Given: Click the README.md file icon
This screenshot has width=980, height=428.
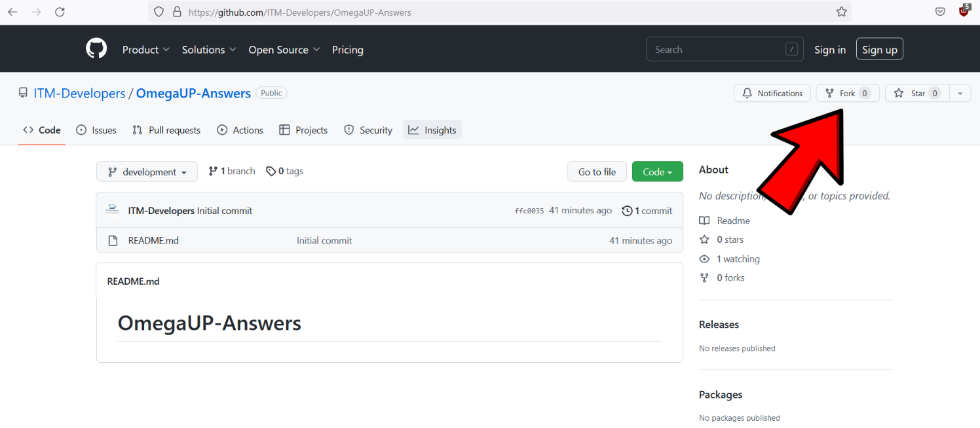Looking at the screenshot, I should (x=113, y=240).
